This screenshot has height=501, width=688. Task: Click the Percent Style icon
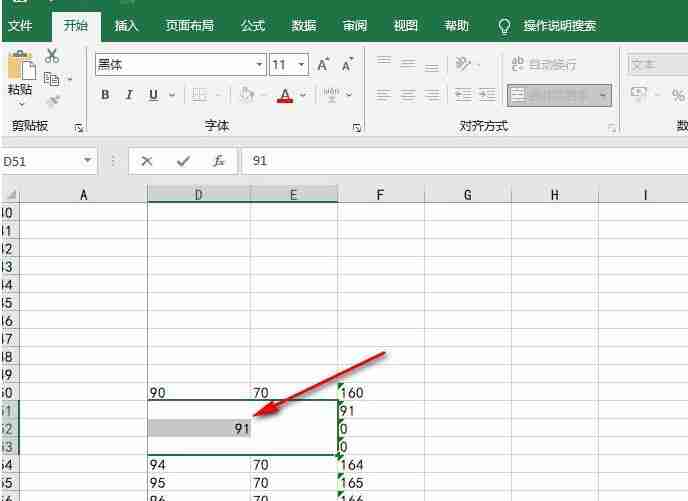tap(678, 95)
